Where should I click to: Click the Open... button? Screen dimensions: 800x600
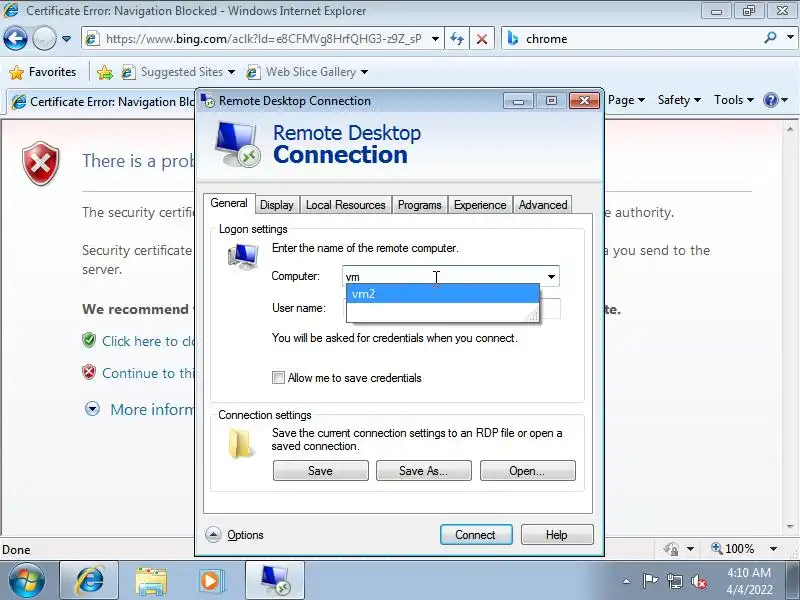pos(528,470)
